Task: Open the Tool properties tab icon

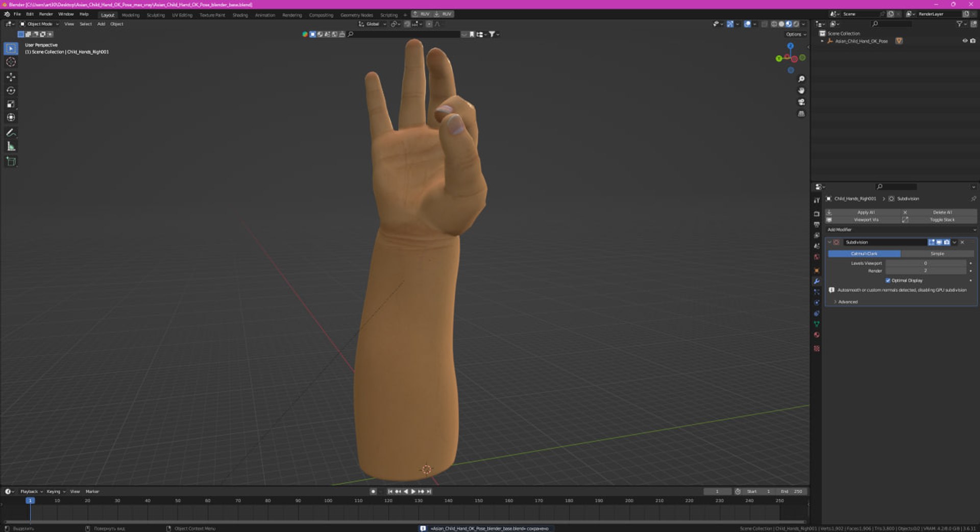Action: [x=817, y=200]
